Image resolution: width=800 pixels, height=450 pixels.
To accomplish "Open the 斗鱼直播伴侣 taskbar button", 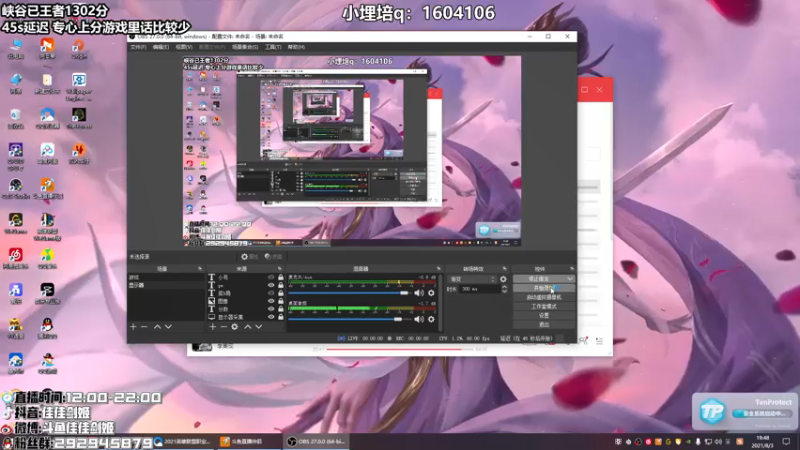I will click(x=250, y=442).
